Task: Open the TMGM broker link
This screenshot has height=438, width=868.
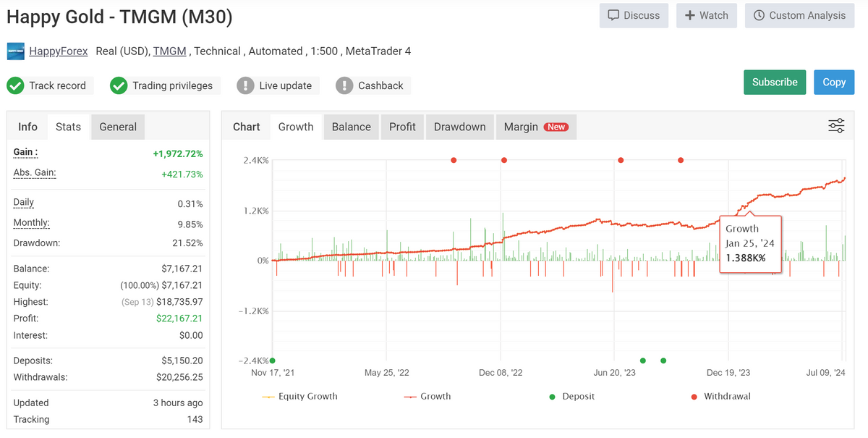Action: tap(169, 51)
